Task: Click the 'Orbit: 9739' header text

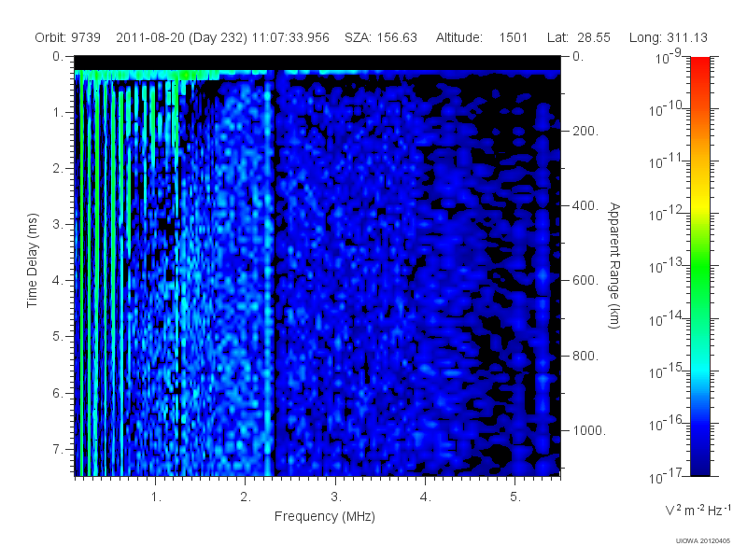Action: [x=67, y=37]
